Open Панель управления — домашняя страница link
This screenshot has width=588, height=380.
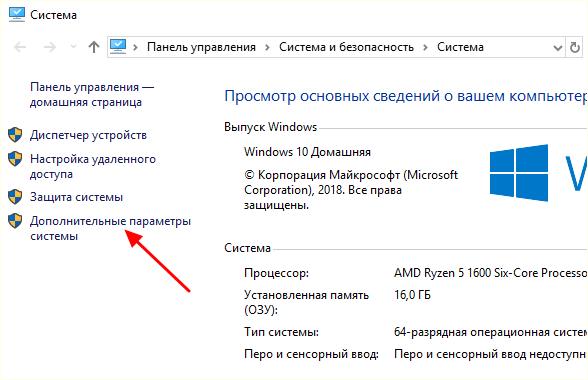point(92,95)
